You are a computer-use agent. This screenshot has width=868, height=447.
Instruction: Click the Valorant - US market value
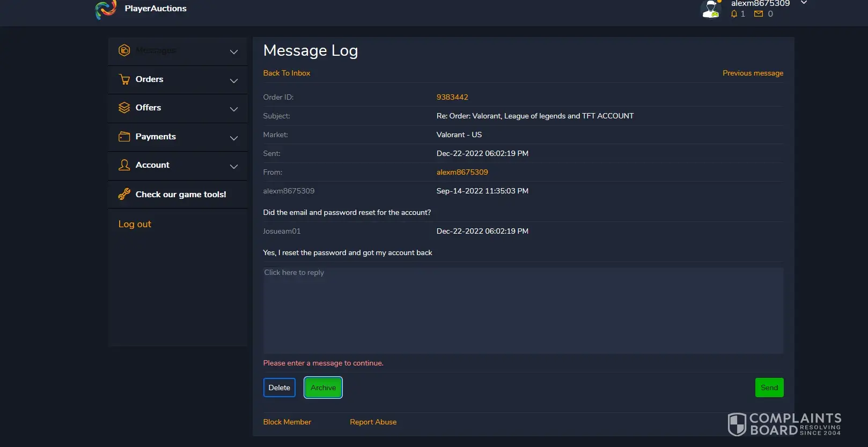click(459, 135)
